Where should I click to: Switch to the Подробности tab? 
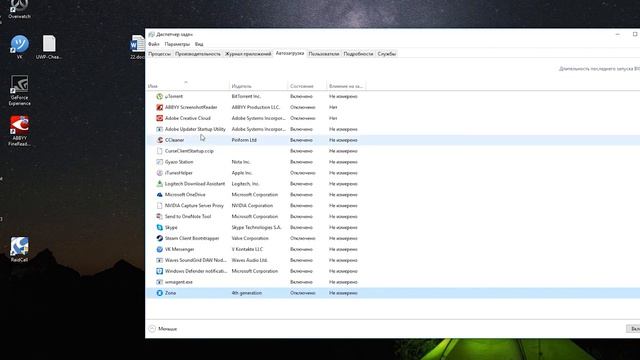coord(358,54)
